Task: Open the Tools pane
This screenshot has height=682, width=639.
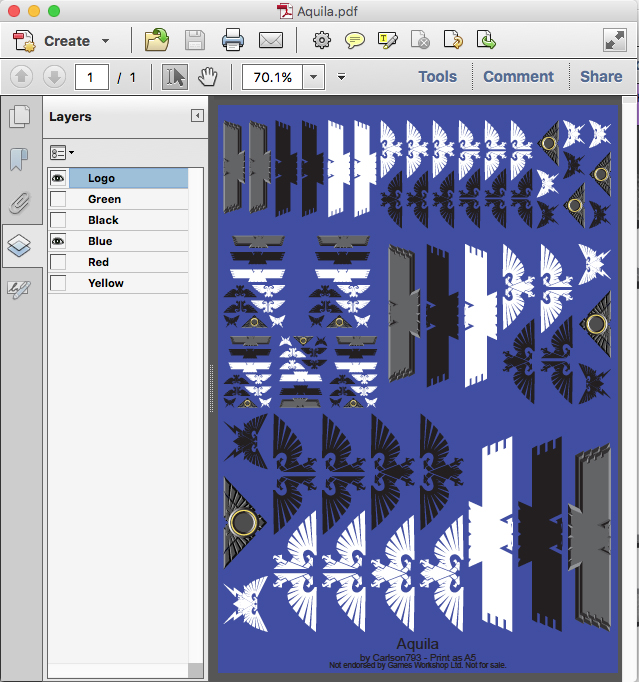Action: pyautogui.click(x=437, y=77)
